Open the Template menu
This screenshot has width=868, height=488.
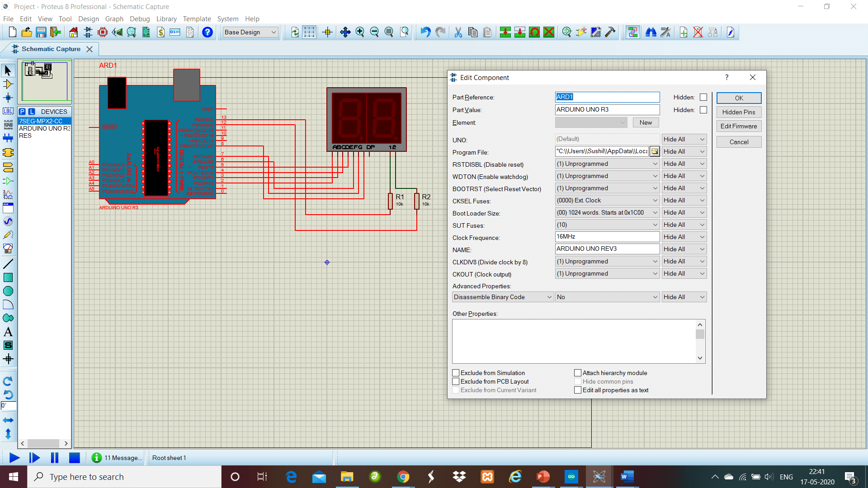coord(197,19)
